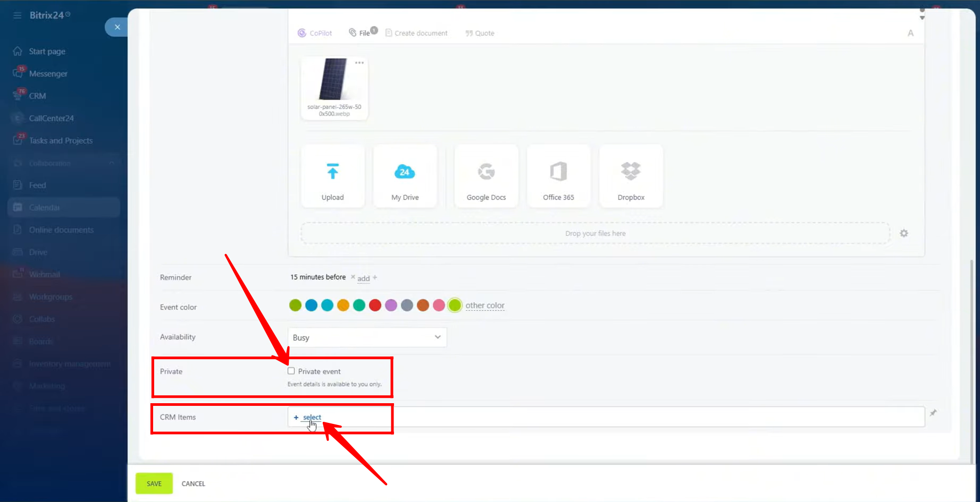This screenshot has height=502, width=980.
Task: Open the solar panel attachment options menu
Action: (359, 63)
